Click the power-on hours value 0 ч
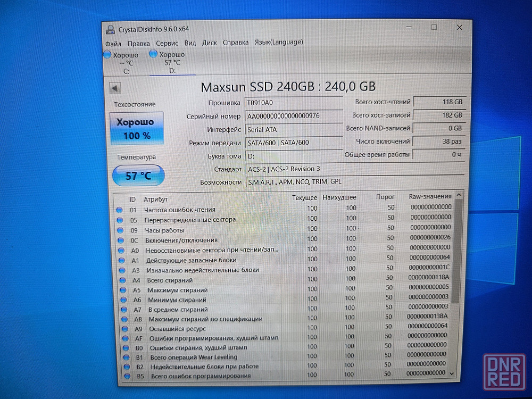The image size is (532, 399). (438, 154)
